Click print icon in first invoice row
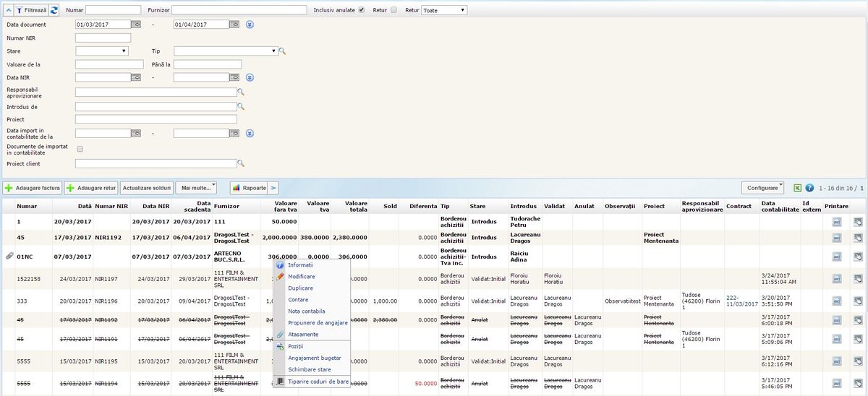 coord(836,220)
